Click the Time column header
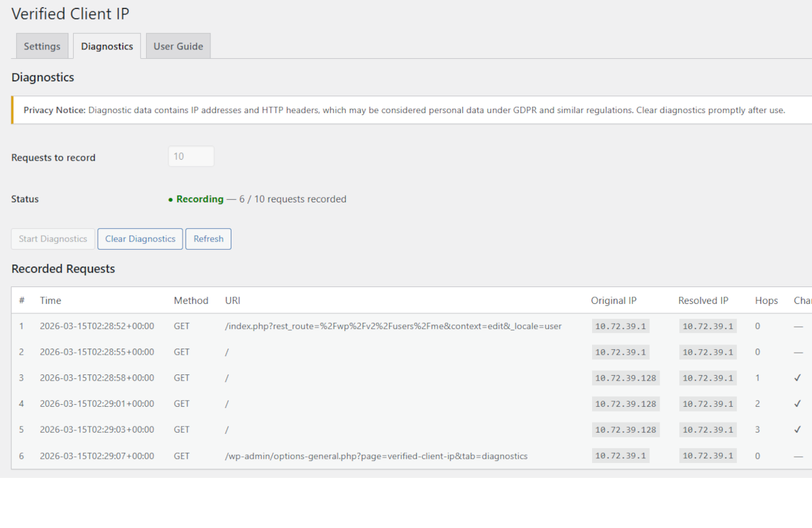 click(x=51, y=300)
